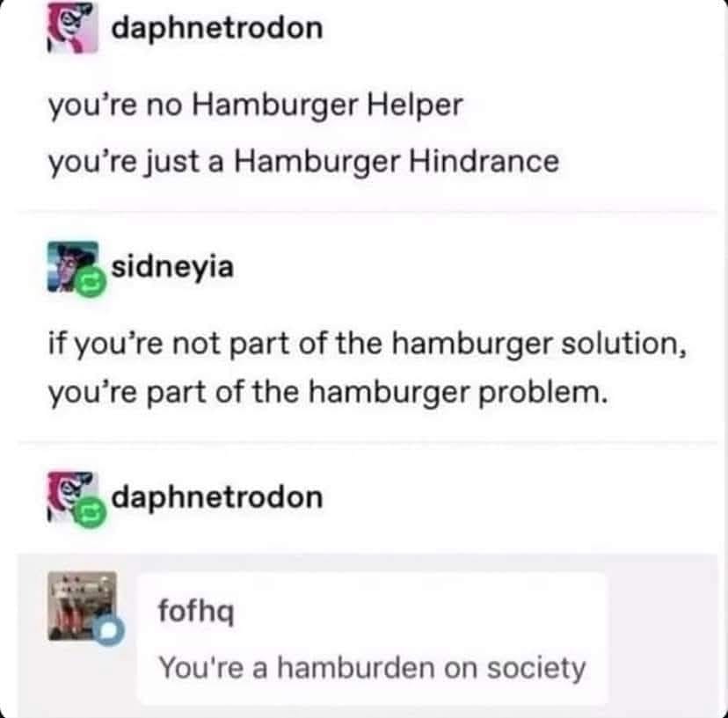Open the sidneyia username link
Viewport: 728px width, 718px height.
172,267
